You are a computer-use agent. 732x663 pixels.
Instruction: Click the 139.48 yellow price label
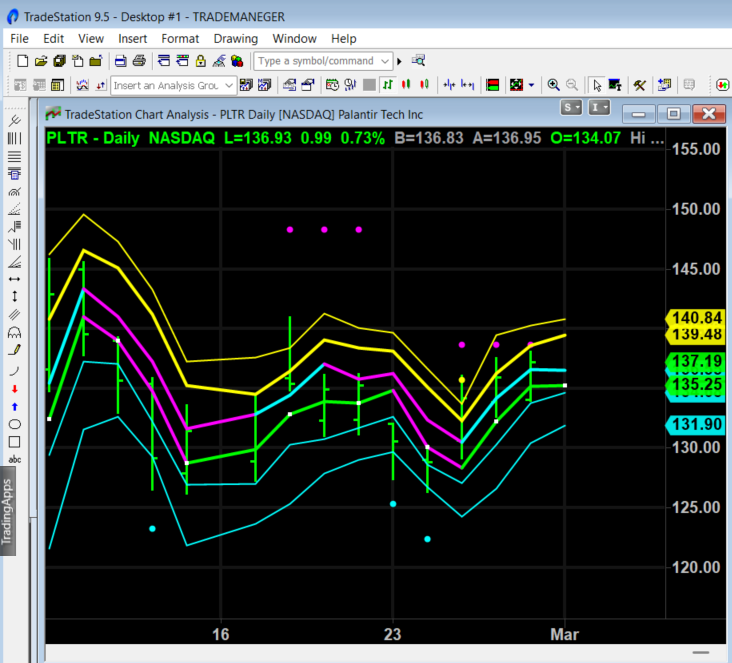[x=696, y=334]
